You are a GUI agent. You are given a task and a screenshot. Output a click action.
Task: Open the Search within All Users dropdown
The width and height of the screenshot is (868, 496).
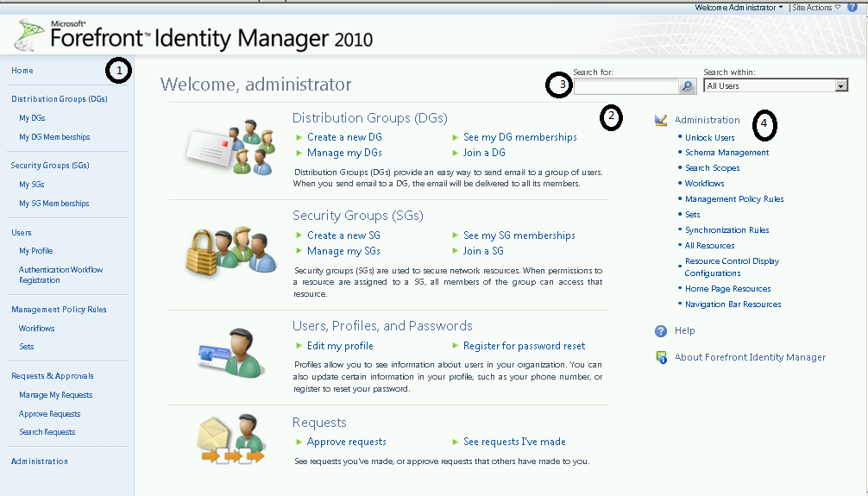[x=776, y=85]
